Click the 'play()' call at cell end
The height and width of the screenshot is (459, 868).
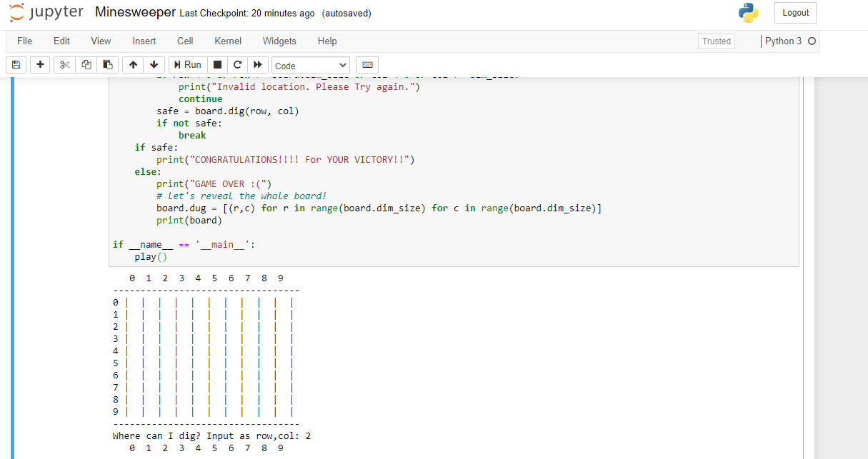point(150,256)
